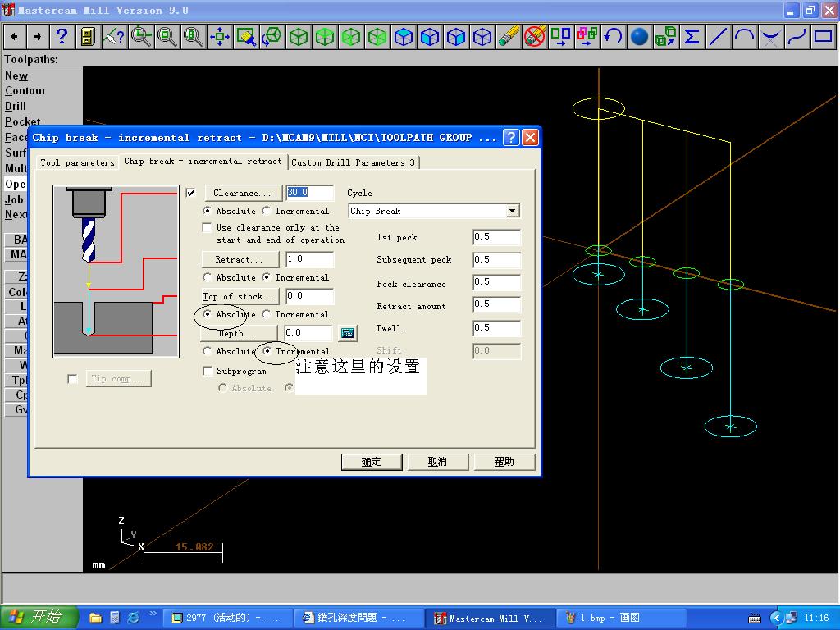Enable Use clearance only at start and end
Image resolution: width=840 pixels, height=630 pixels.
pyautogui.click(x=207, y=228)
